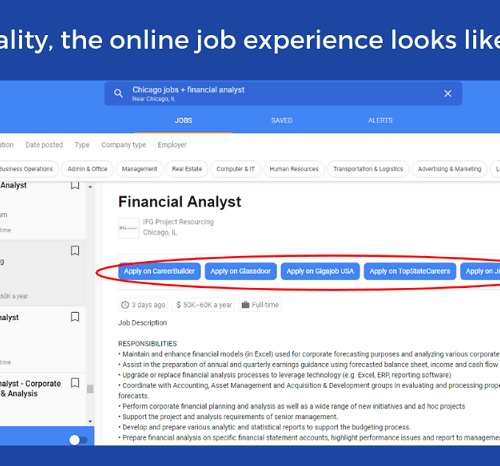The width and height of the screenshot is (500, 466).
Task: Open the Company type filter dropdown
Action: pos(124,145)
